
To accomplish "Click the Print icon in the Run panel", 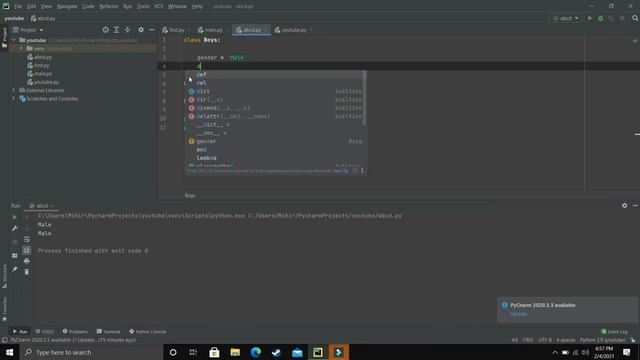I will (x=27, y=261).
